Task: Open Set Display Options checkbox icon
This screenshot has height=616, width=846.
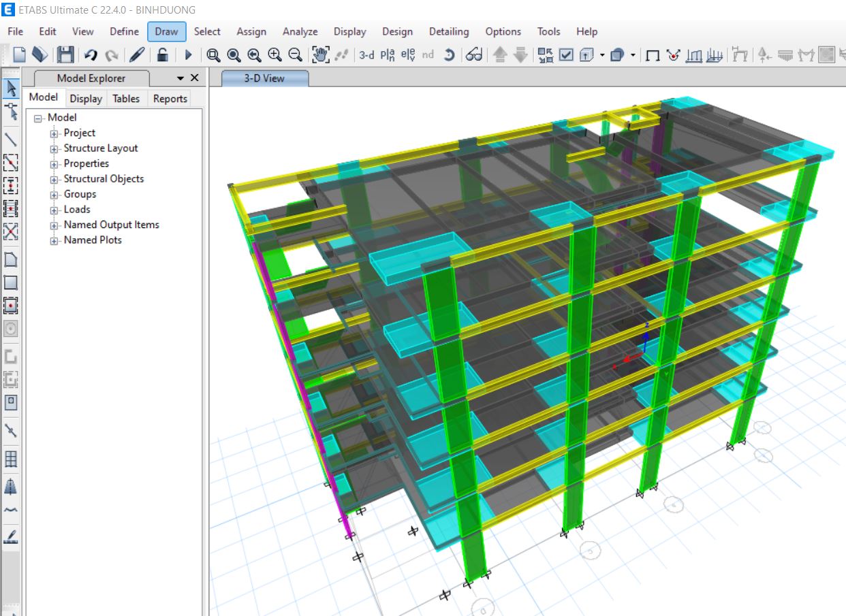Action: coord(566,55)
